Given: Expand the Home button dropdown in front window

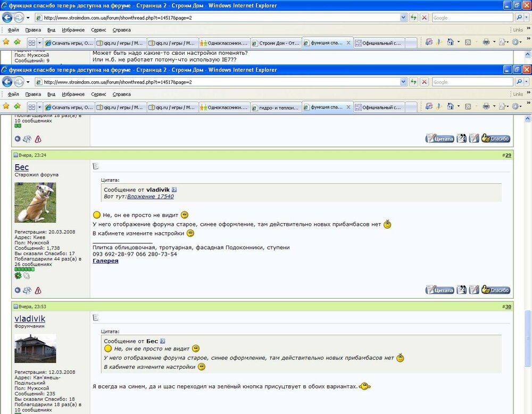Looking at the screenshot, I should [459, 106].
